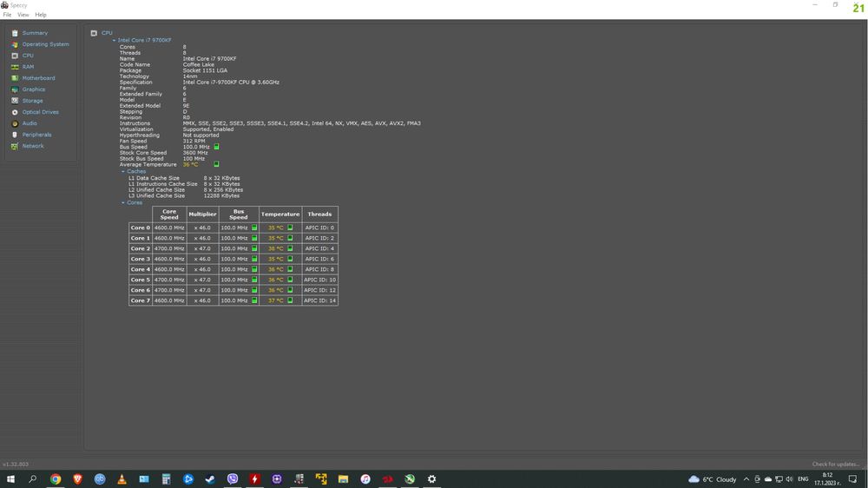The image size is (868, 488).
Task: Click Core 0 bus speed graph icon
Action: [254, 228]
